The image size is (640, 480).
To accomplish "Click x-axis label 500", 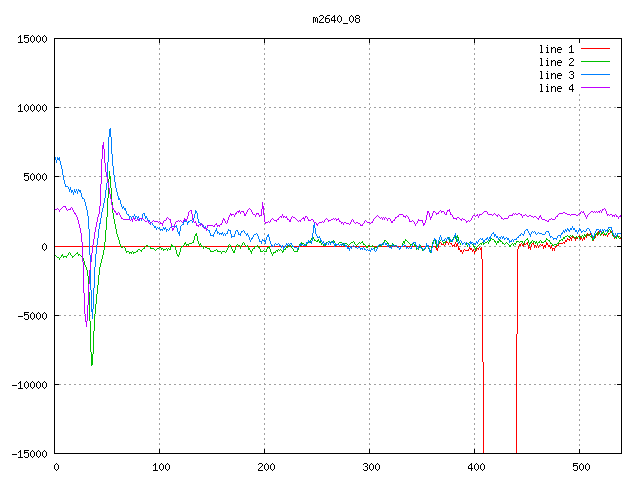I will pyautogui.click(x=581, y=467).
